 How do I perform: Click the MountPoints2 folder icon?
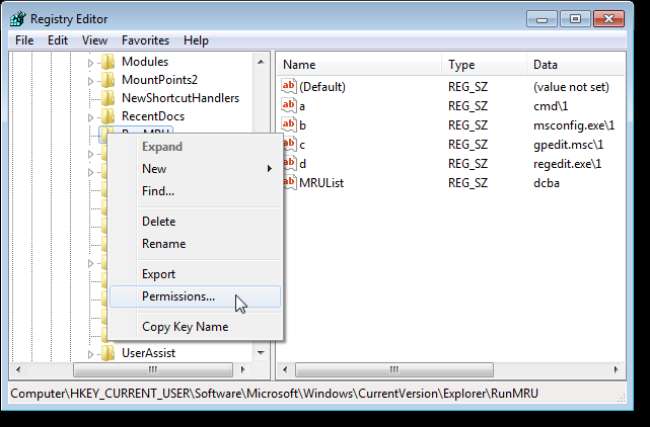click(x=108, y=80)
